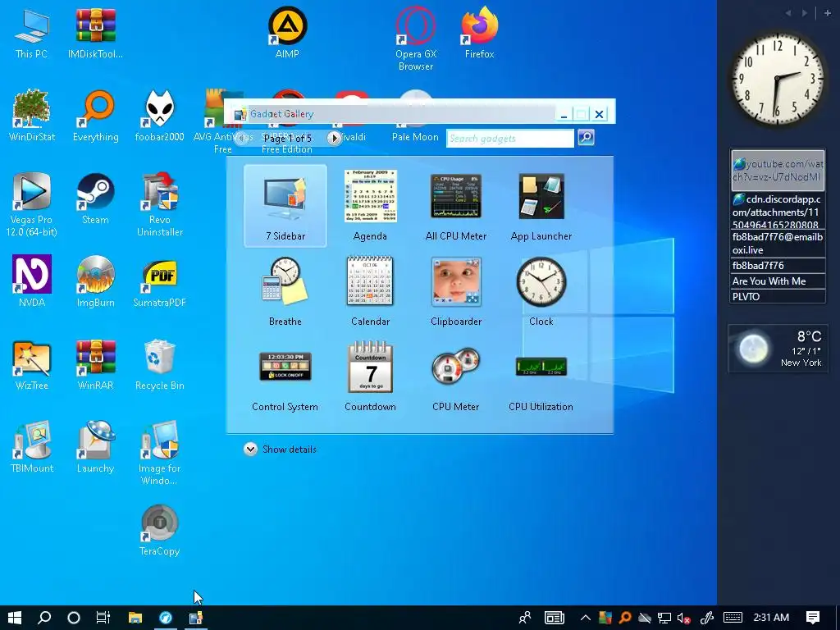Select the youtube.com clipboard entry

tap(778, 170)
